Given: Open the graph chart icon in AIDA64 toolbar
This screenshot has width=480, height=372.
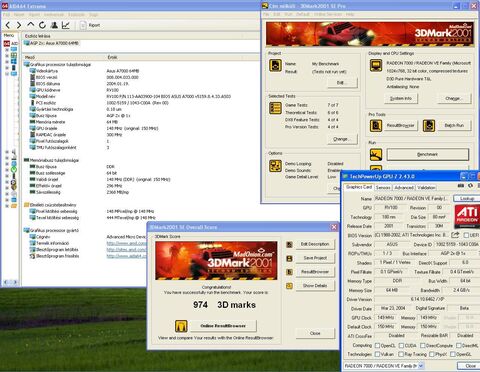Looking at the screenshot, I should tap(66, 25).
